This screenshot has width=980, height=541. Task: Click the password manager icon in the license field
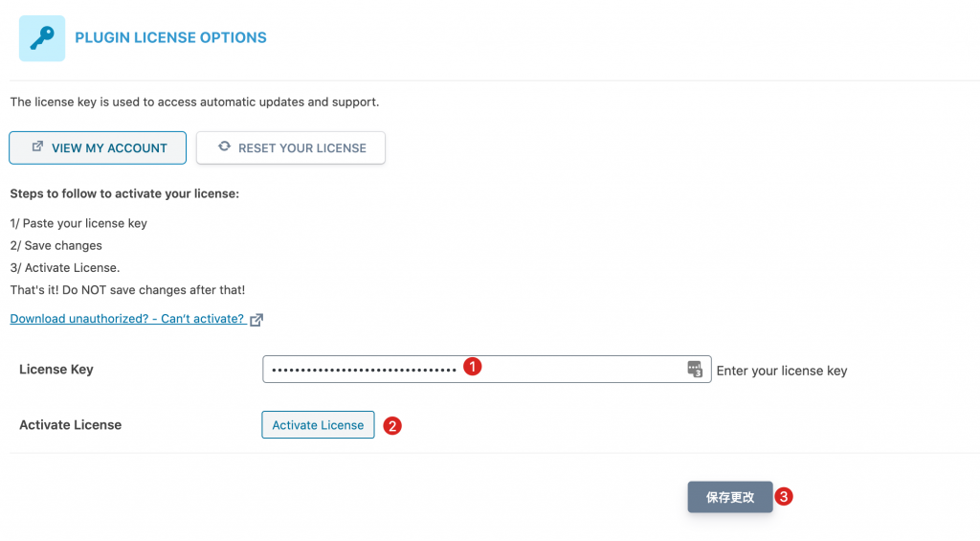(695, 370)
